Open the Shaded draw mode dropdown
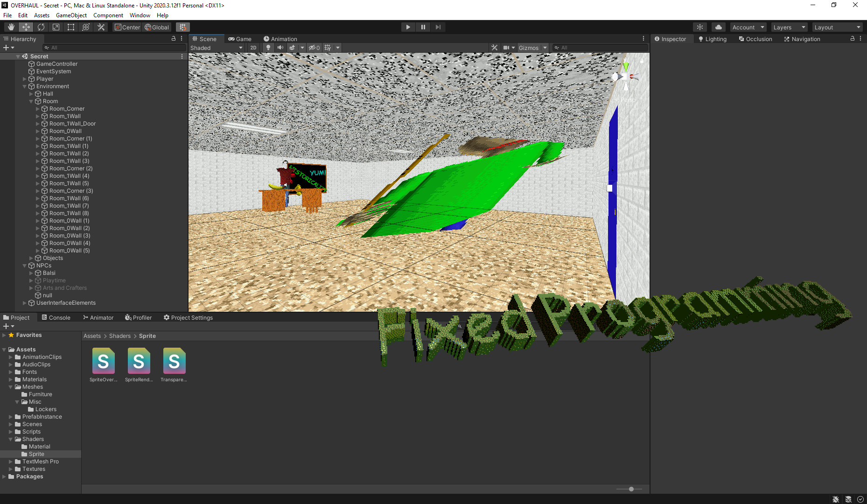Image resolution: width=867 pixels, height=504 pixels. (x=217, y=48)
